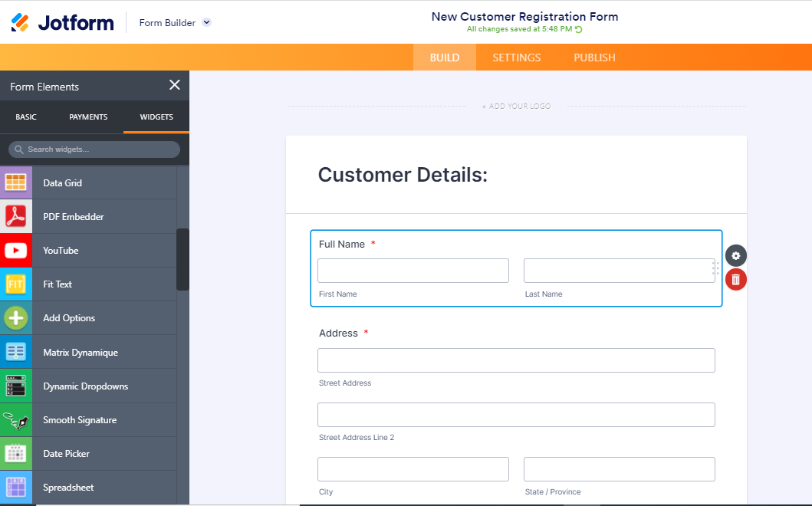Click the Street Address input box
This screenshot has width=812, height=506.
pos(516,360)
